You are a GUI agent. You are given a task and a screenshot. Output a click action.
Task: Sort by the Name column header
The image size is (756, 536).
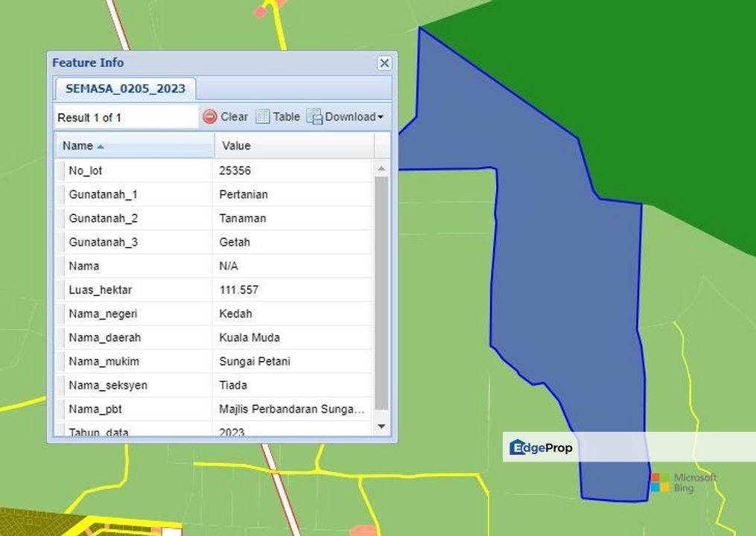point(135,146)
